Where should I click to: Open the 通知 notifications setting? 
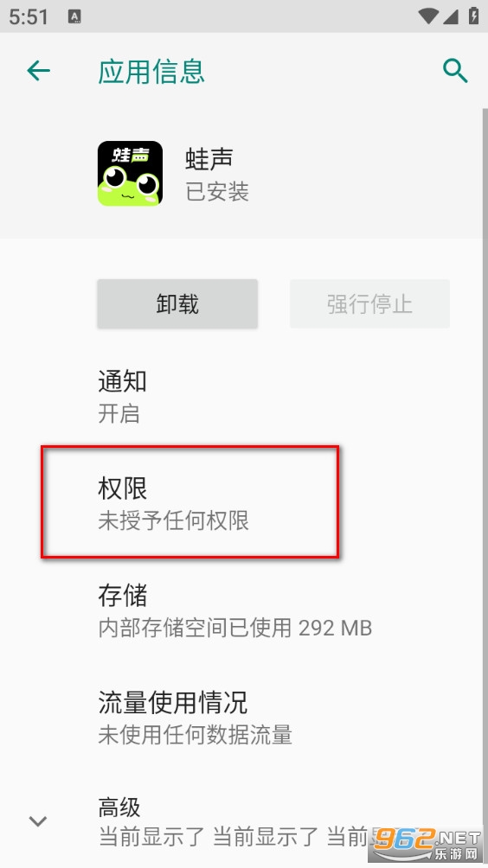(244, 397)
